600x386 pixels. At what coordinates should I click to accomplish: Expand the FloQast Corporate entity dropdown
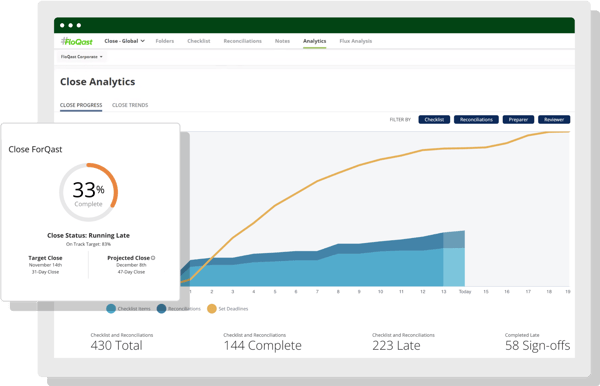pyautogui.click(x=82, y=57)
